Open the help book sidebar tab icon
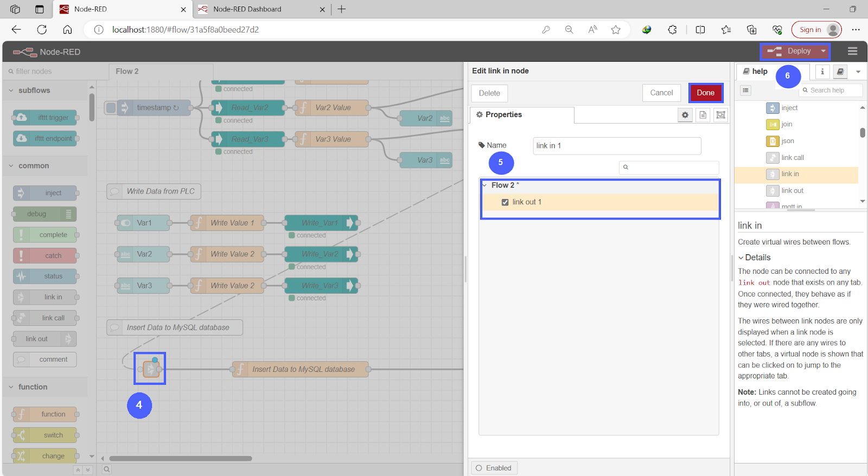The height and width of the screenshot is (476, 868). point(840,72)
